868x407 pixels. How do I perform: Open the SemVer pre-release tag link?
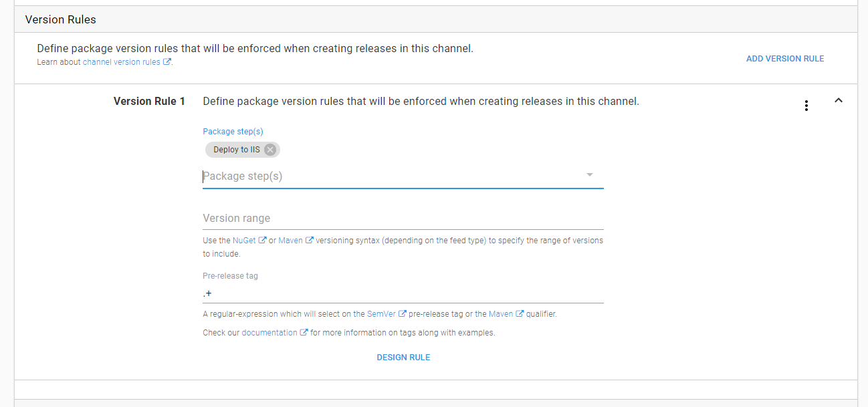(381, 314)
